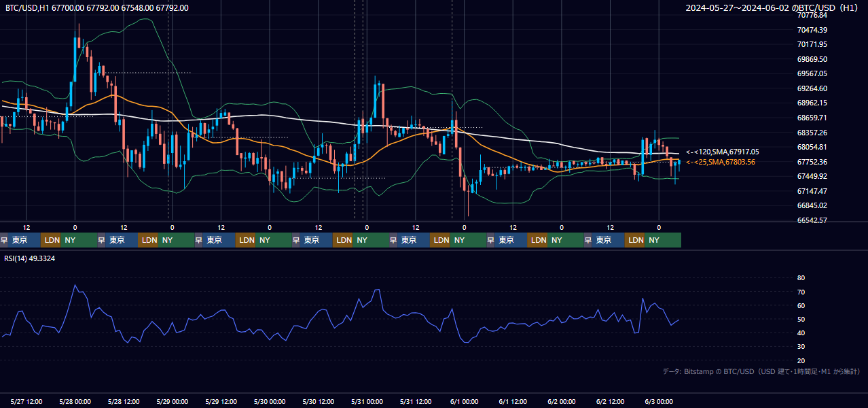
Task: Click the Bitstamp data attribution text
Action: point(761,371)
